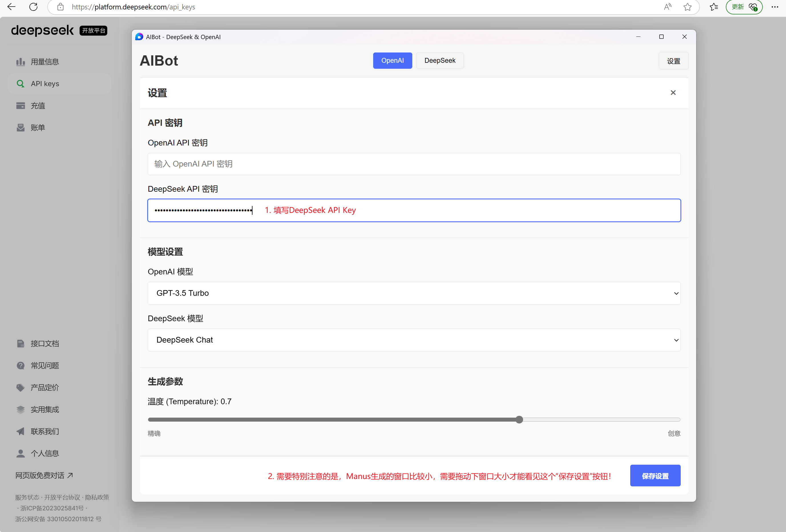
Task: Minimize the AIBot window
Action: coord(638,37)
